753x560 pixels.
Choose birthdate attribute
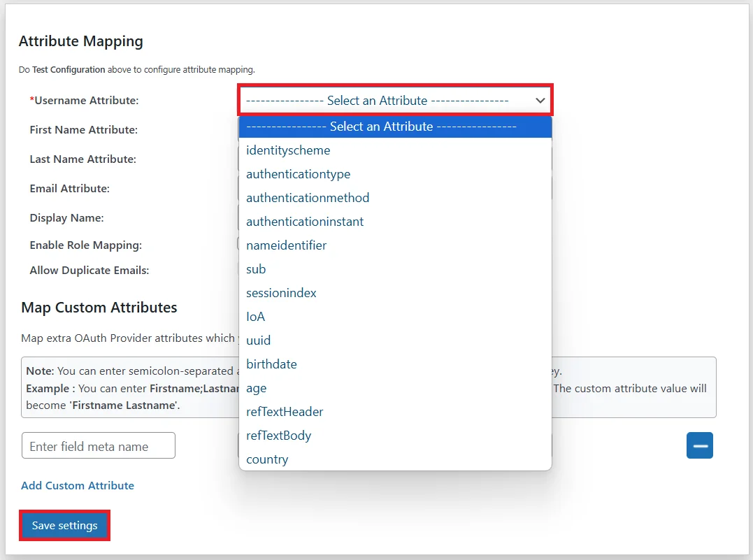coord(395,364)
